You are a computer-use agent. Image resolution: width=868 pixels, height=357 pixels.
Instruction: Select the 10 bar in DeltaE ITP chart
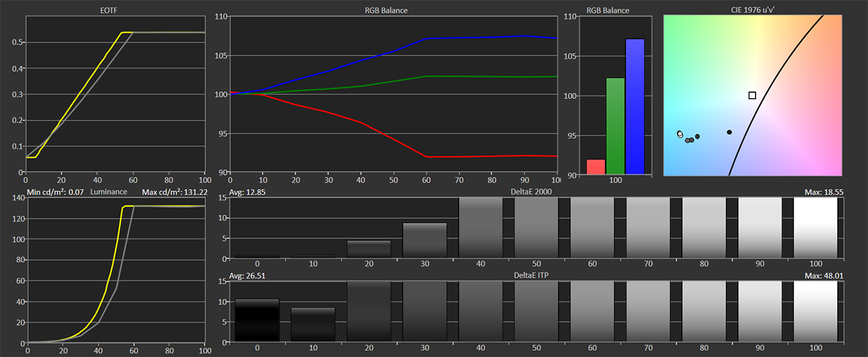tap(313, 324)
